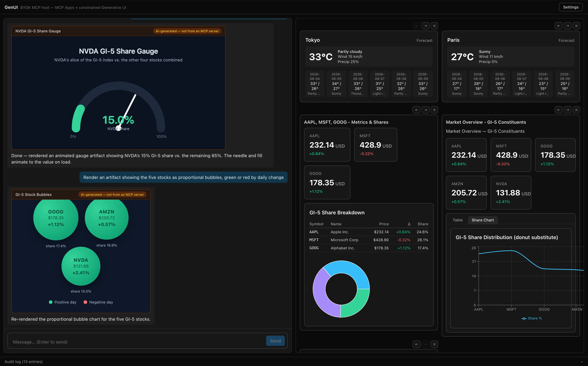Move the Tokyo weather panel right
Screen dimensions: 588x366
(425, 26)
